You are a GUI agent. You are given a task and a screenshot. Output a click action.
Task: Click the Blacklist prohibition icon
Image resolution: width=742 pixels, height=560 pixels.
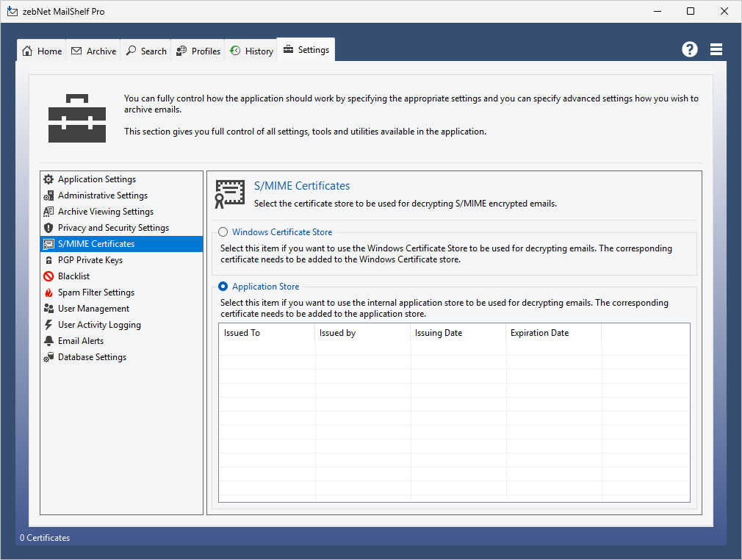click(48, 276)
